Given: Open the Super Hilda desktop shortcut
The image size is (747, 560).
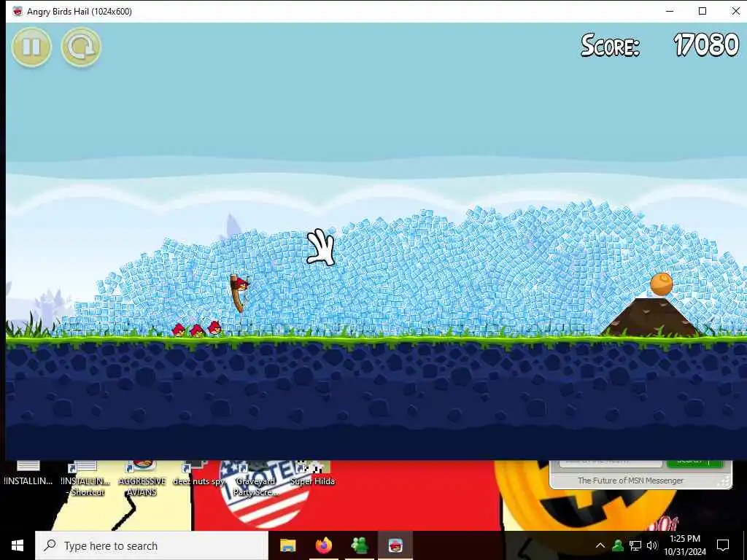Looking at the screenshot, I should click(x=312, y=474).
